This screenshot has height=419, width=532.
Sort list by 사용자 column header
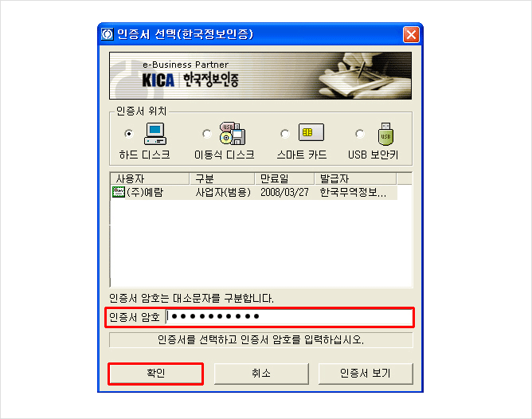(x=150, y=178)
